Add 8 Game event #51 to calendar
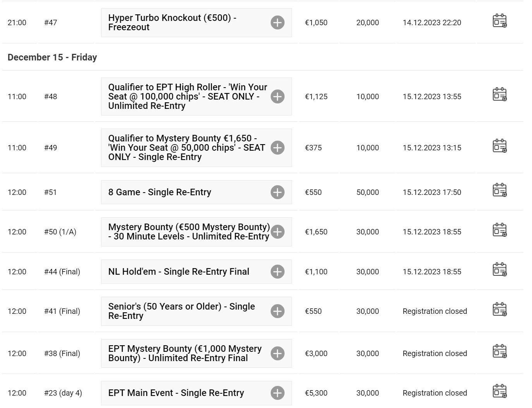The image size is (532, 408). click(499, 190)
